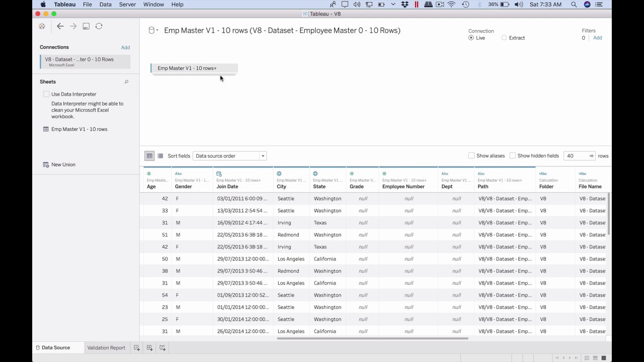Enable Use Data Interpreter checkbox
Screen dimensions: 644x362
click(46, 94)
